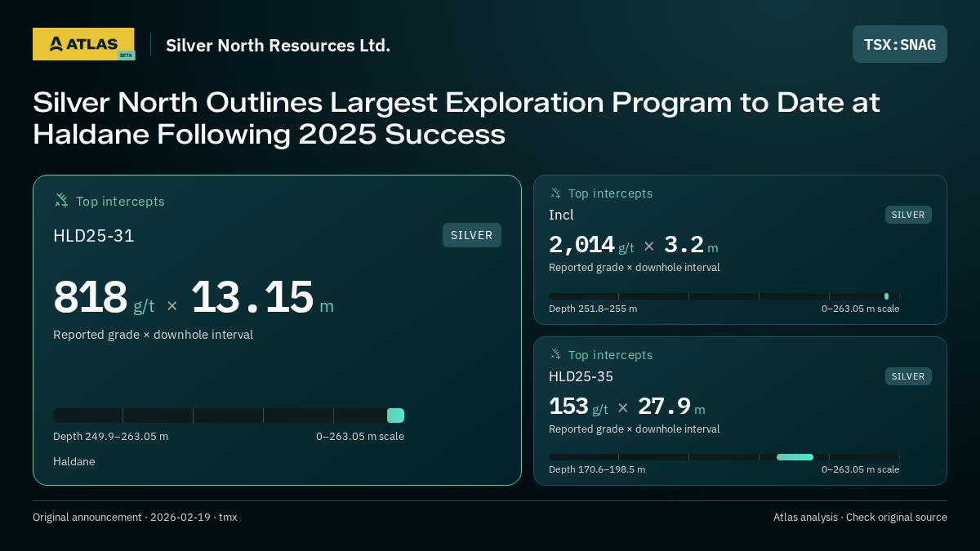The image size is (980, 551).
Task: Click depth segment on HLD25-35 scale bar
Action: (x=795, y=457)
